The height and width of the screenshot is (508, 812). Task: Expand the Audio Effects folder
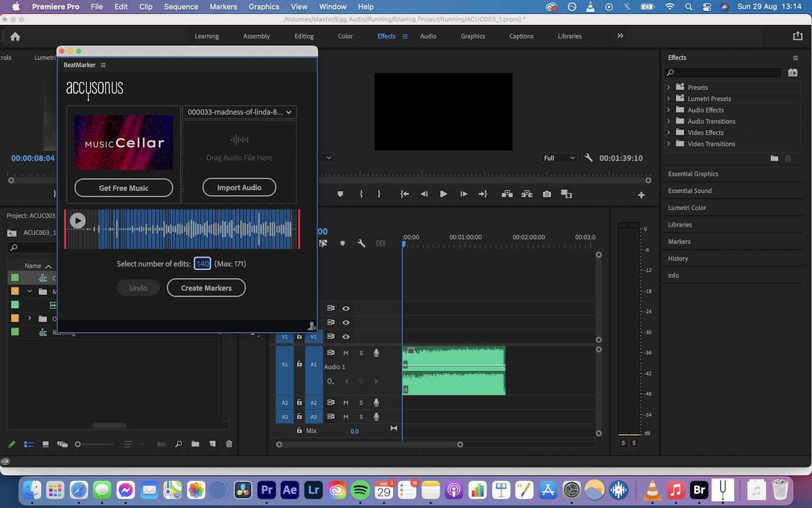(x=669, y=110)
